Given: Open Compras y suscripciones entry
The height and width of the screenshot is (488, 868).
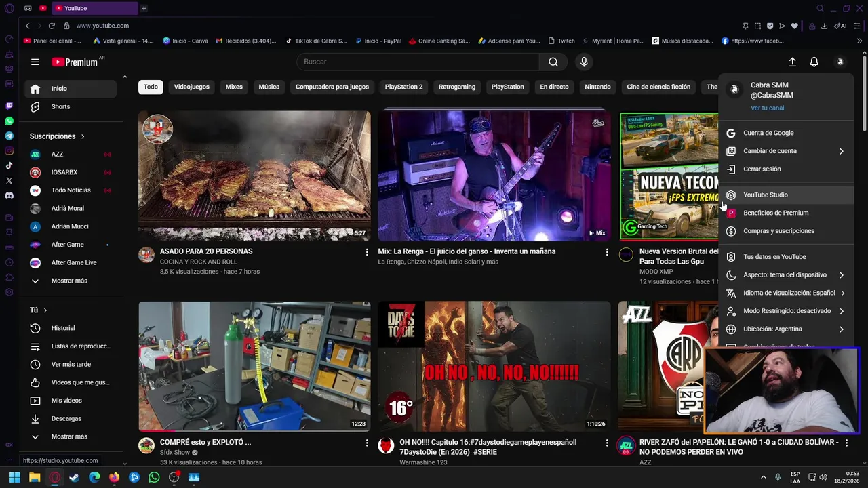Looking at the screenshot, I should point(786,231).
